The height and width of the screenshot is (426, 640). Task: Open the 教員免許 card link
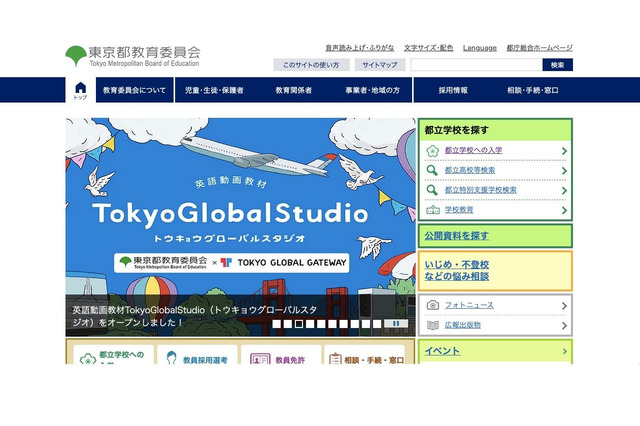(280, 355)
